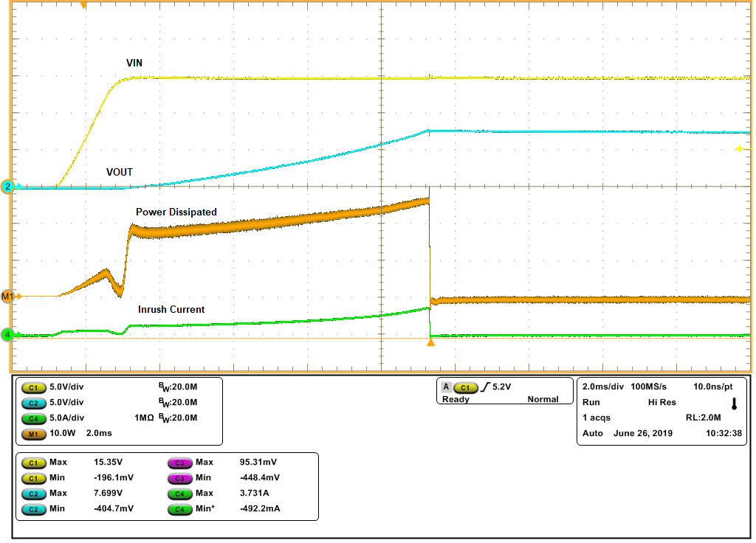Click the trigger A badge
This screenshot has width=756, height=543.
445,387
